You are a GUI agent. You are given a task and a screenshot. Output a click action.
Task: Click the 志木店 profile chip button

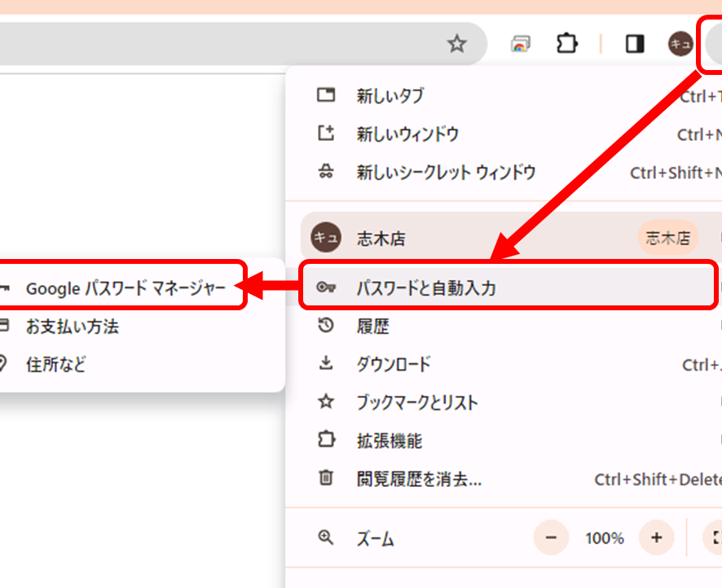tap(667, 239)
